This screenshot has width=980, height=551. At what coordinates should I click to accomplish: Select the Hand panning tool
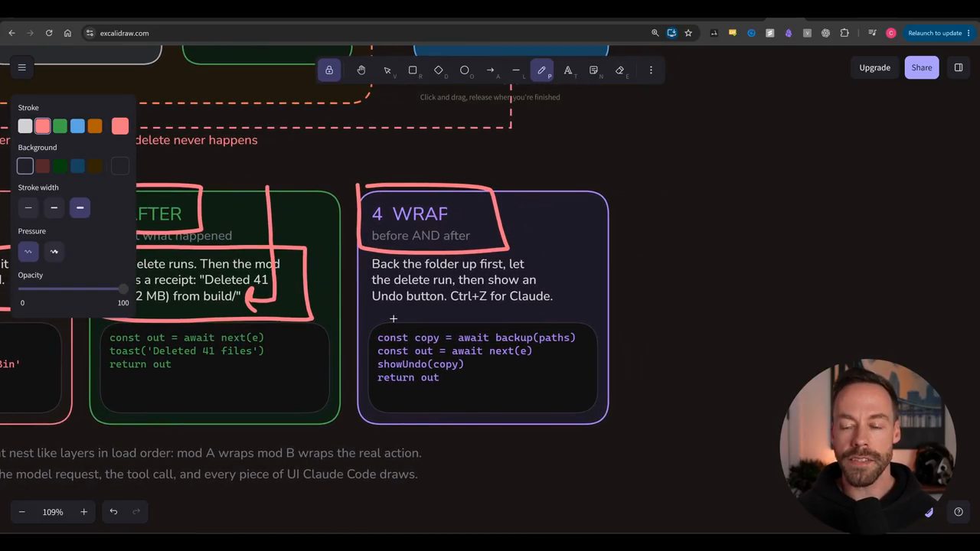(361, 70)
